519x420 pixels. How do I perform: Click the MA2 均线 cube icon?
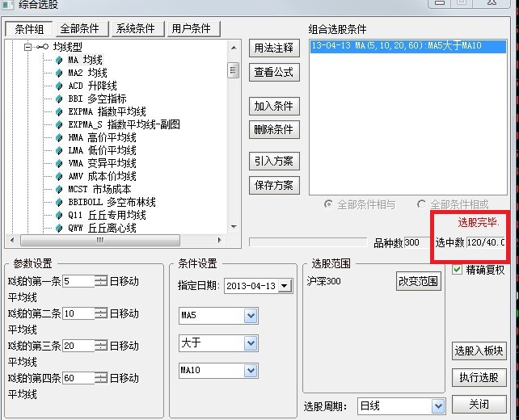tap(59, 73)
